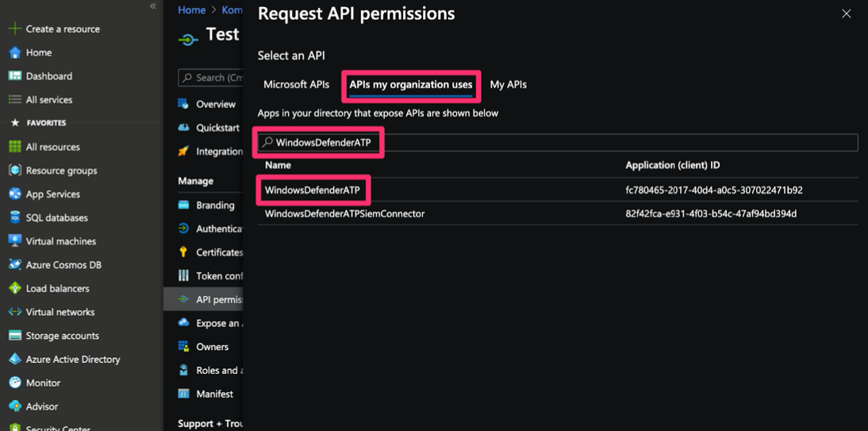Click the app menu Search box
The width and height of the screenshot is (868, 431).
pos(211,78)
